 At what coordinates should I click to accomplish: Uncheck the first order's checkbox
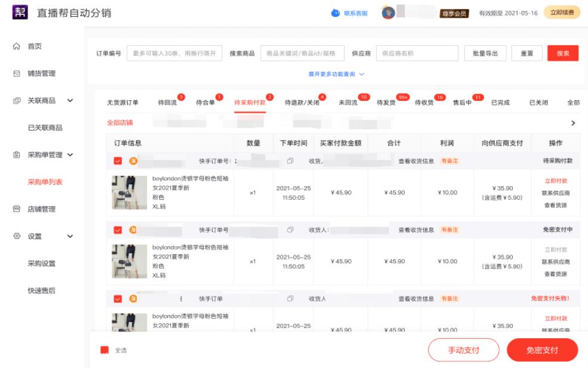click(118, 161)
